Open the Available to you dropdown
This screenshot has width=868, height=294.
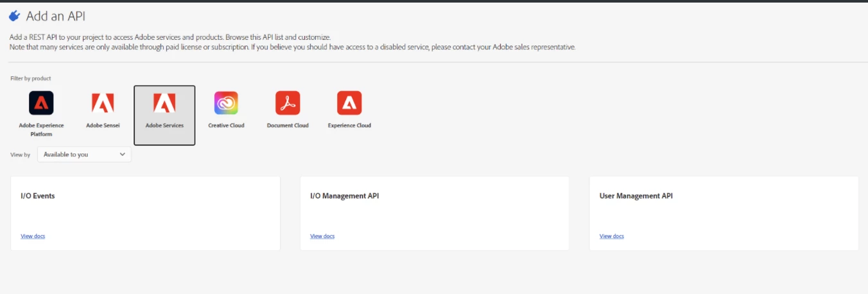point(84,155)
